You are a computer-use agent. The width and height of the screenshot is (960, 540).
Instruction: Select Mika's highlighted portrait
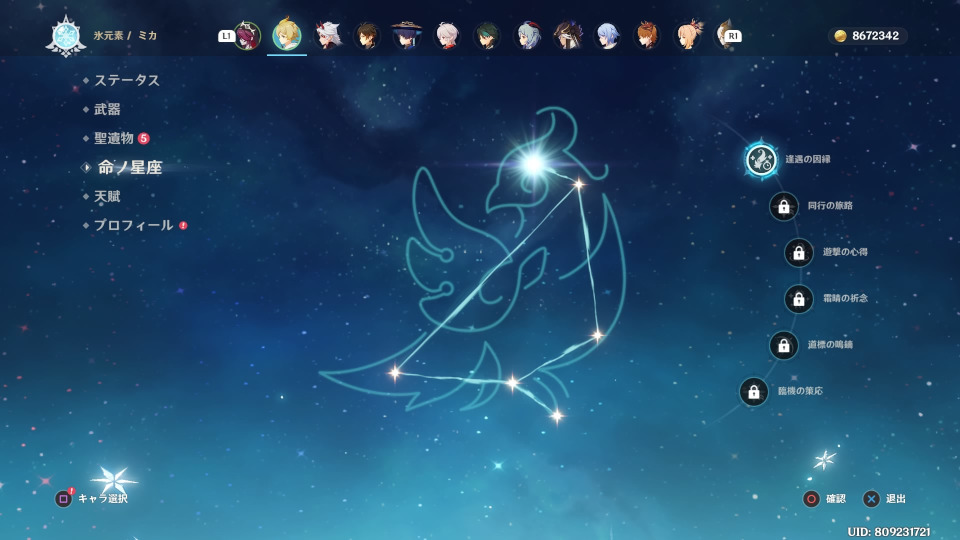287,34
